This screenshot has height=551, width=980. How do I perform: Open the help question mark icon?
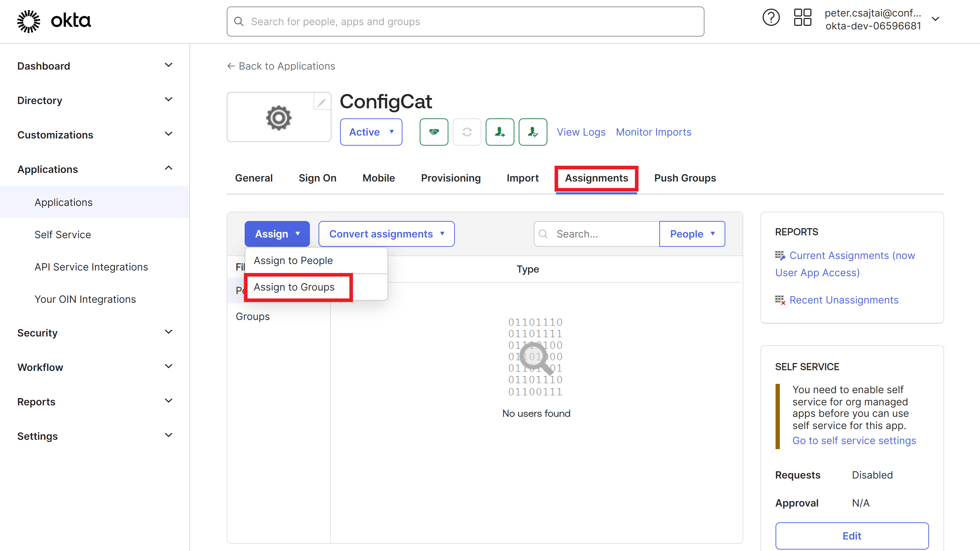pos(771,17)
